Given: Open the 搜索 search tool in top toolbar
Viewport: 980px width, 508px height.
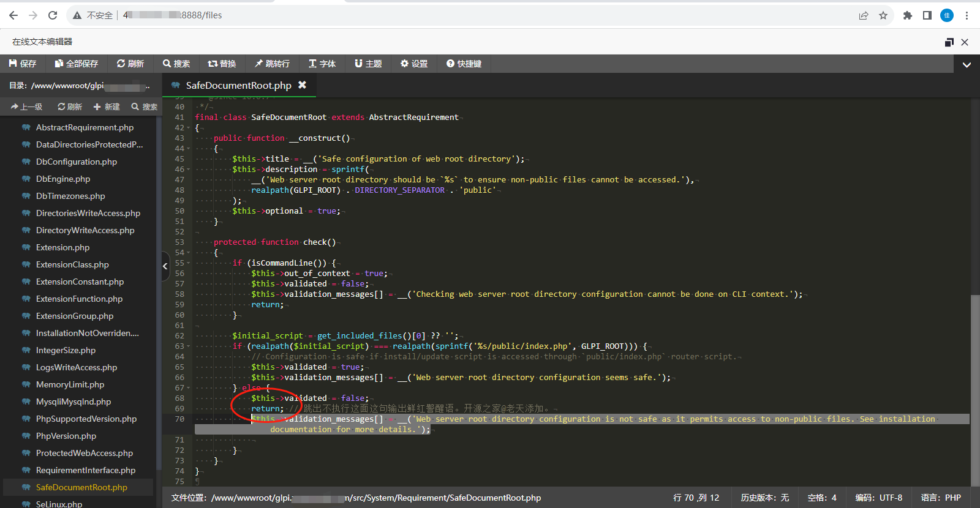Looking at the screenshot, I should pyautogui.click(x=176, y=64).
